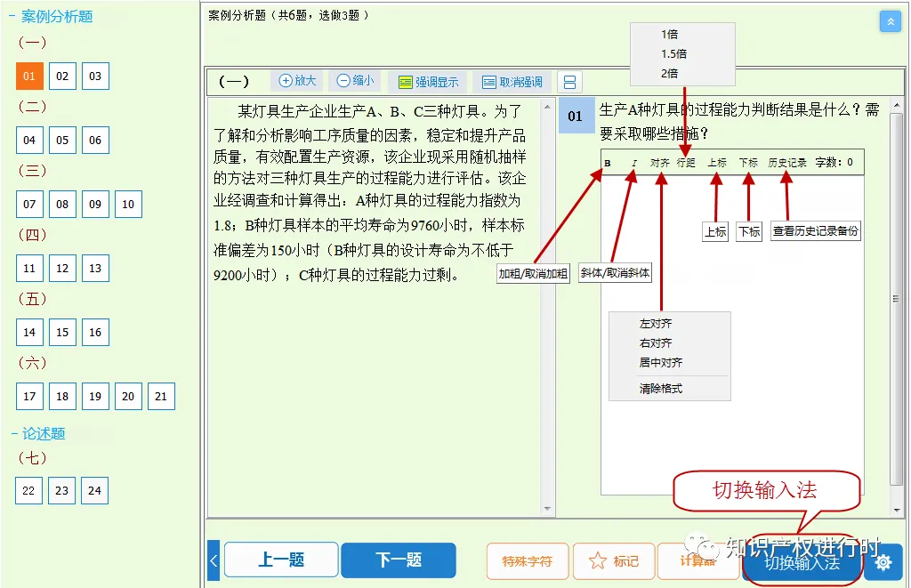Open the 计算器 calculator tool
This screenshot has height=588, width=911.
(x=697, y=561)
